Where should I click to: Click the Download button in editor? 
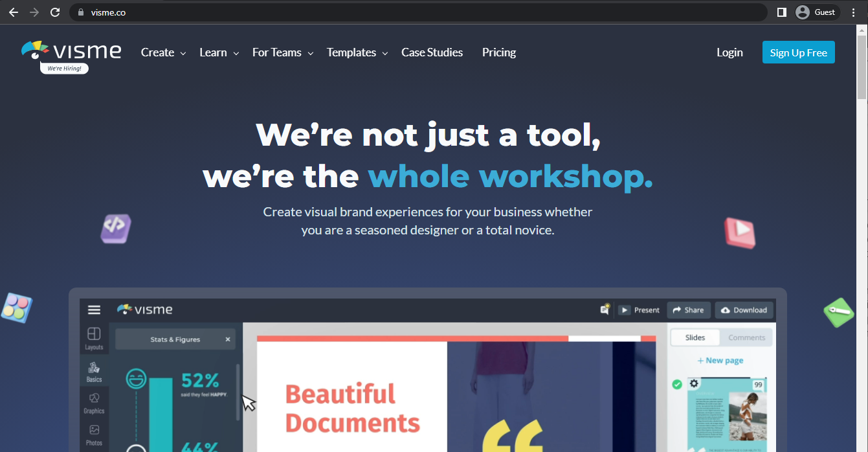coord(744,310)
